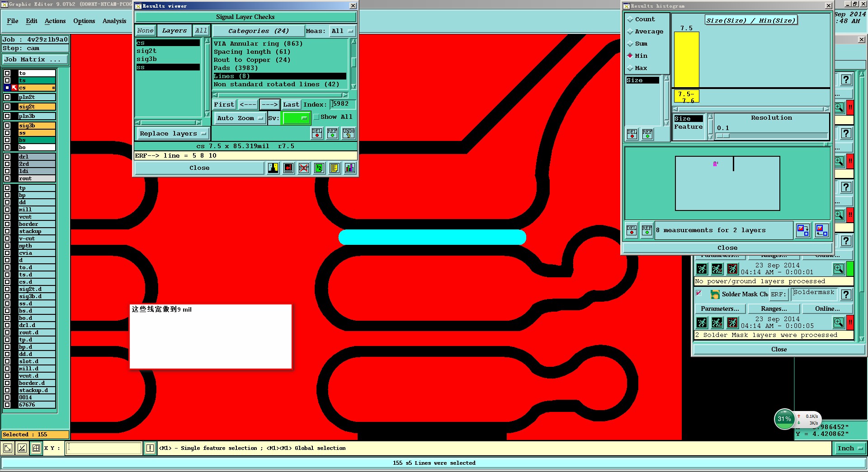Screen dimensions: 868x472
Task: Open the magnifier results icon for Solder Mask Check
Action: 839,322
